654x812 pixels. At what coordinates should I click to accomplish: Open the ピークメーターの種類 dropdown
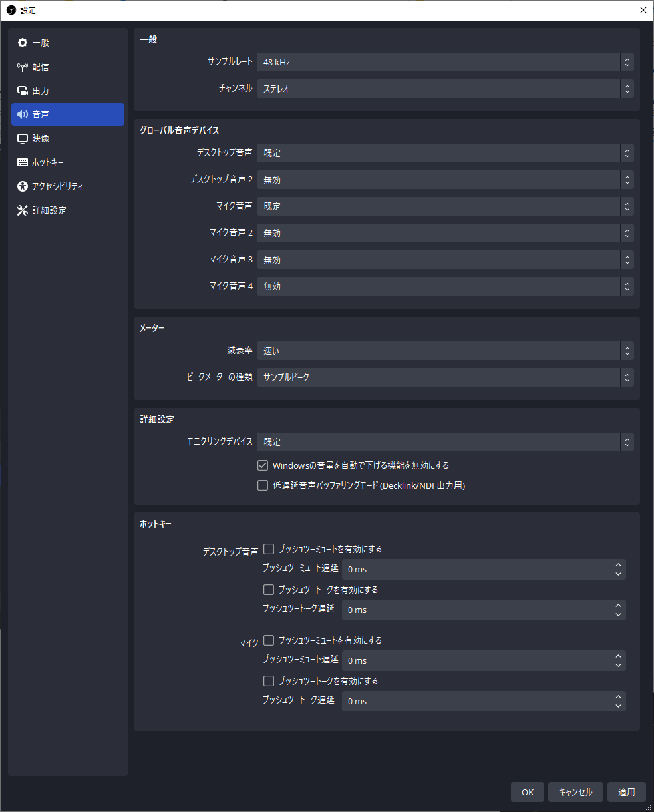point(444,377)
